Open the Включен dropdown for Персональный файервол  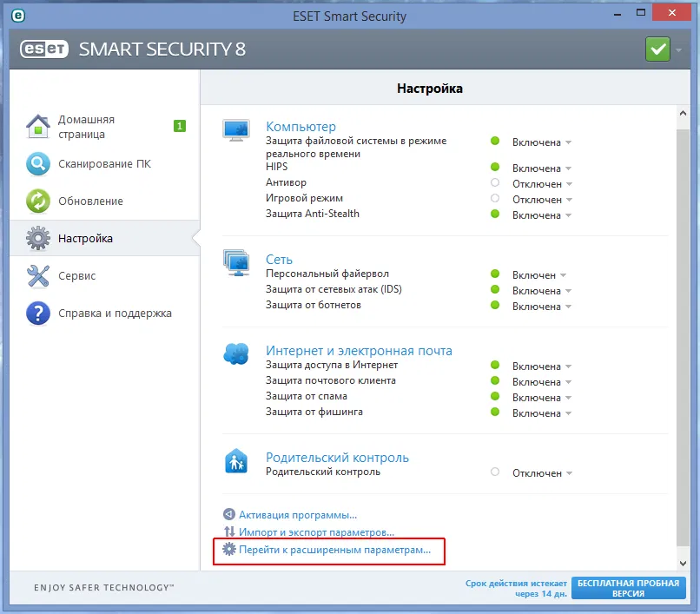(x=539, y=275)
